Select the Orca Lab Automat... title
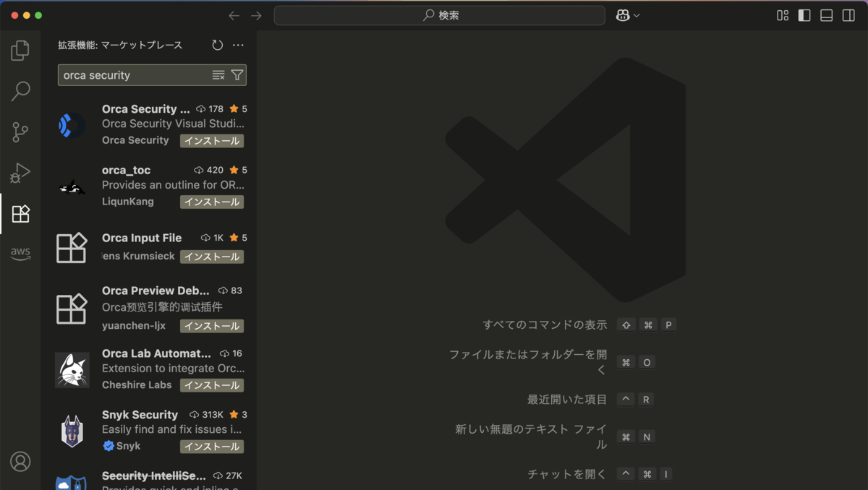 (x=156, y=353)
